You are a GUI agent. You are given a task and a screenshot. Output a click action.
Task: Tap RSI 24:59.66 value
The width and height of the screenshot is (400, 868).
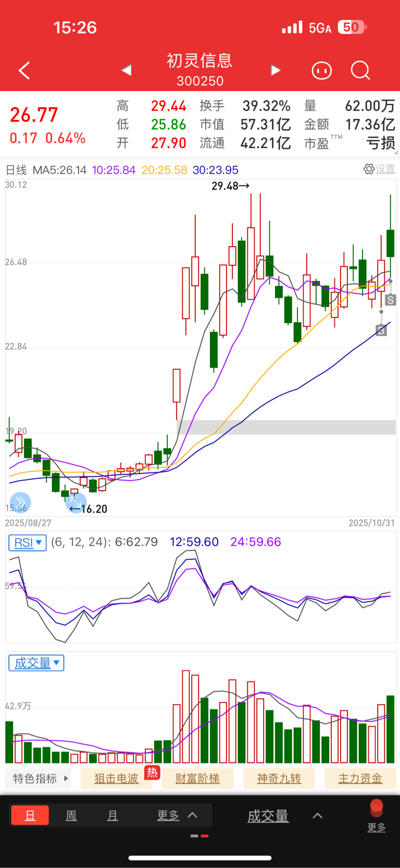256,542
